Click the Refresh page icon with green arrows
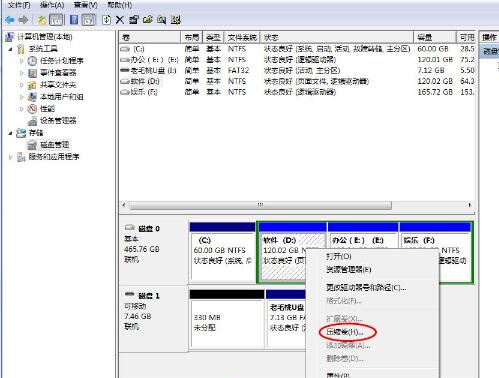This screenshot has width=499, height=378. click(106, 20)
